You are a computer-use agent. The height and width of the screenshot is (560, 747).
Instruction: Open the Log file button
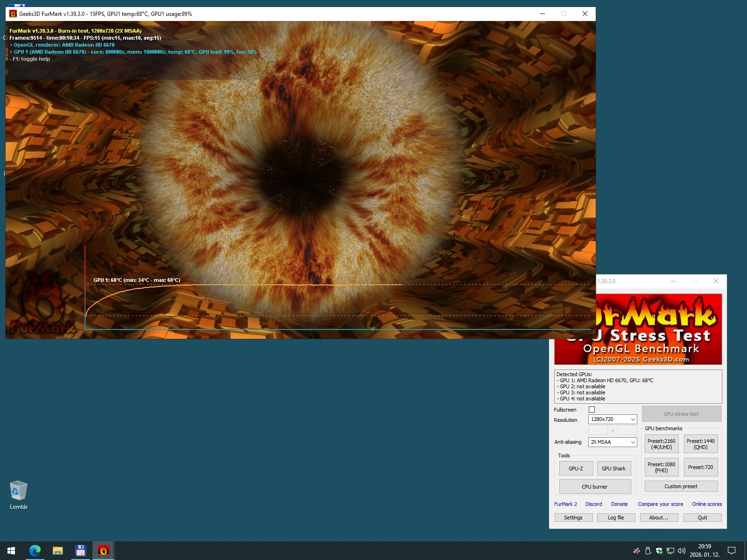pyautogui.click(x=616, y=518)
